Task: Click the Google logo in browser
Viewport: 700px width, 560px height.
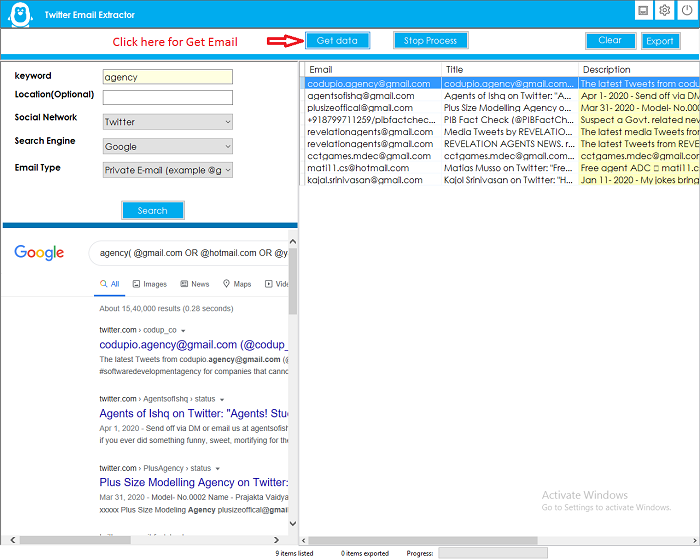Action: point(39,253)
